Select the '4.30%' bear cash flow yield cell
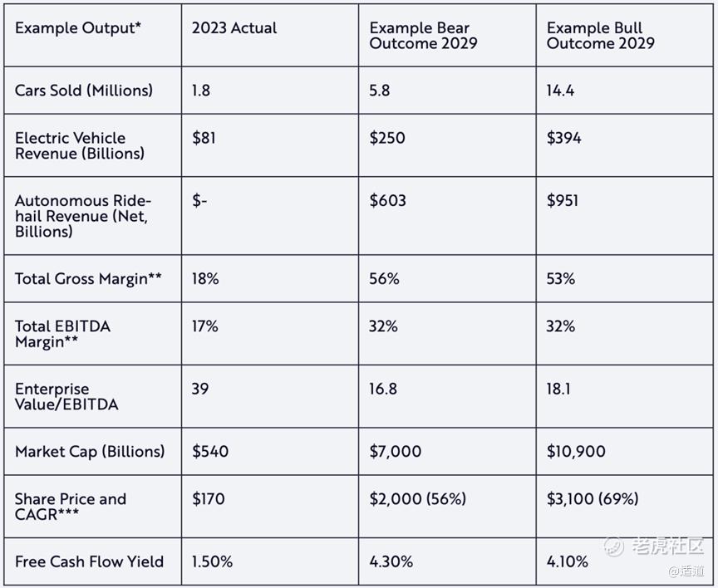Viewport: 718px width, 588px height. pyautogui.click(x=391, y=561)
